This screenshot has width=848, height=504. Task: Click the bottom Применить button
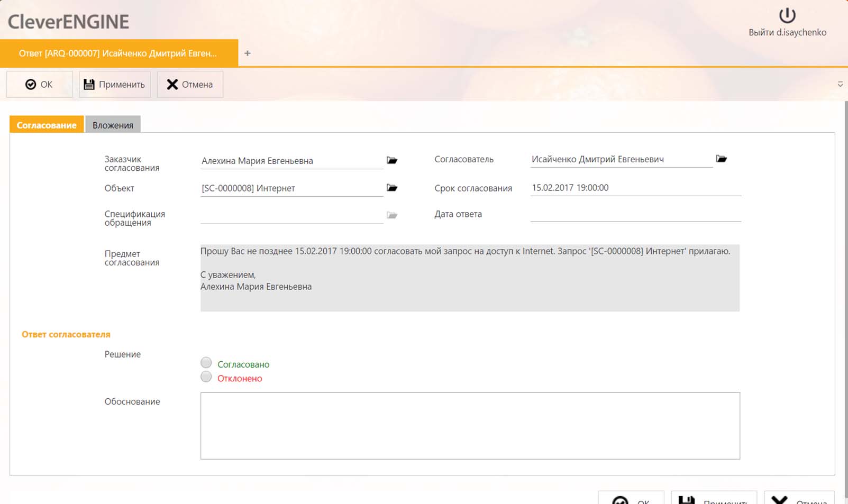click(x=714, y=498)
